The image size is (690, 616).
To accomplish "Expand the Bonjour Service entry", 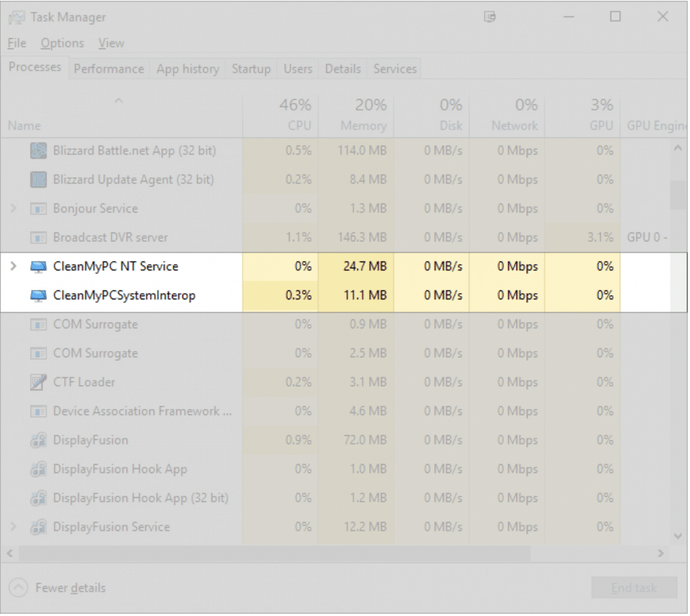I will pos(13,208).
